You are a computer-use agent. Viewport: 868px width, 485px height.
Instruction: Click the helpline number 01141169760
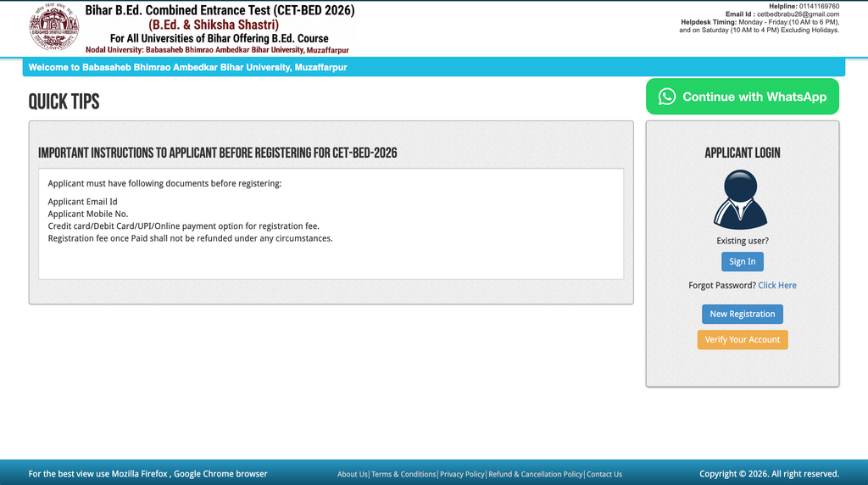click(x=819, y=7)
